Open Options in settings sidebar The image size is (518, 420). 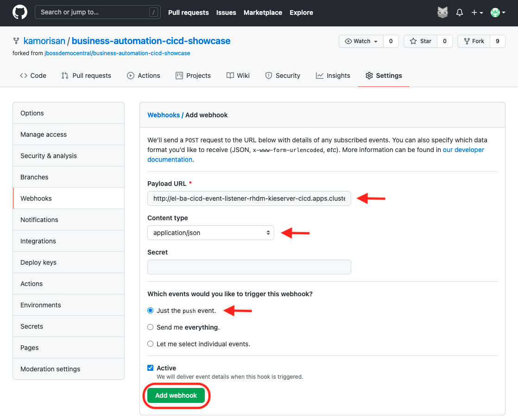pyautogui.click(x=69, y=113)
